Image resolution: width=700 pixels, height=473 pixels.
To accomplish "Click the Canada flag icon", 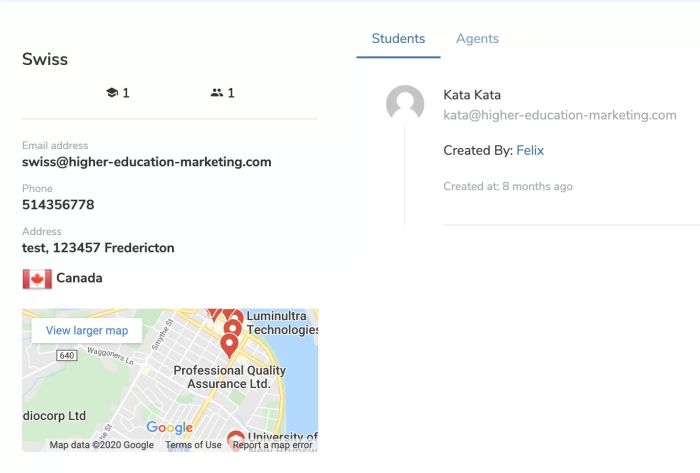I will (x=37, y=279).
